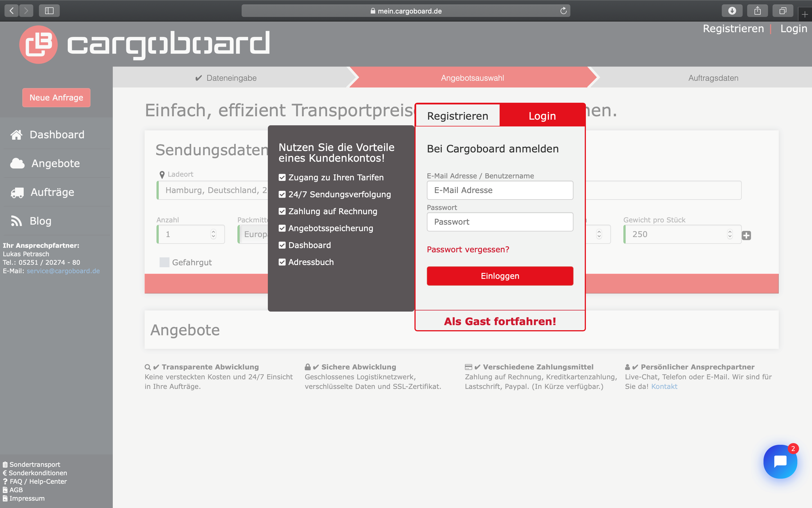Screen dimensions: 812x508
Task: Open a new tab with plus icon
Action: point(805,14)
